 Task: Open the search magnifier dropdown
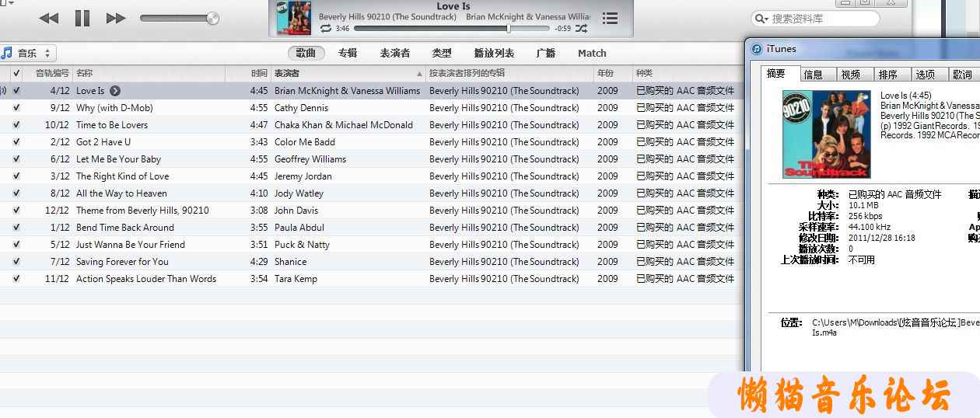pyautogui.click(x=762, y=19)
